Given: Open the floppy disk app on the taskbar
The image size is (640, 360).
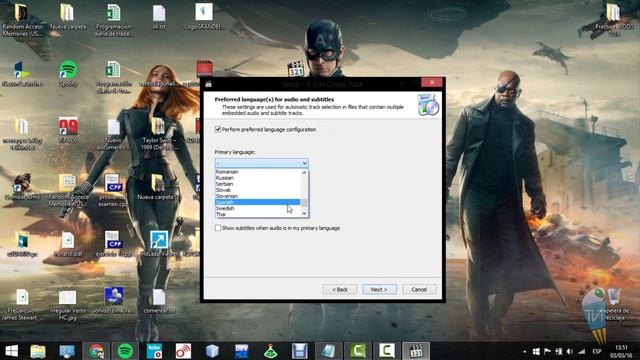Looking at the screenshot, I should (x=299, y=351).
